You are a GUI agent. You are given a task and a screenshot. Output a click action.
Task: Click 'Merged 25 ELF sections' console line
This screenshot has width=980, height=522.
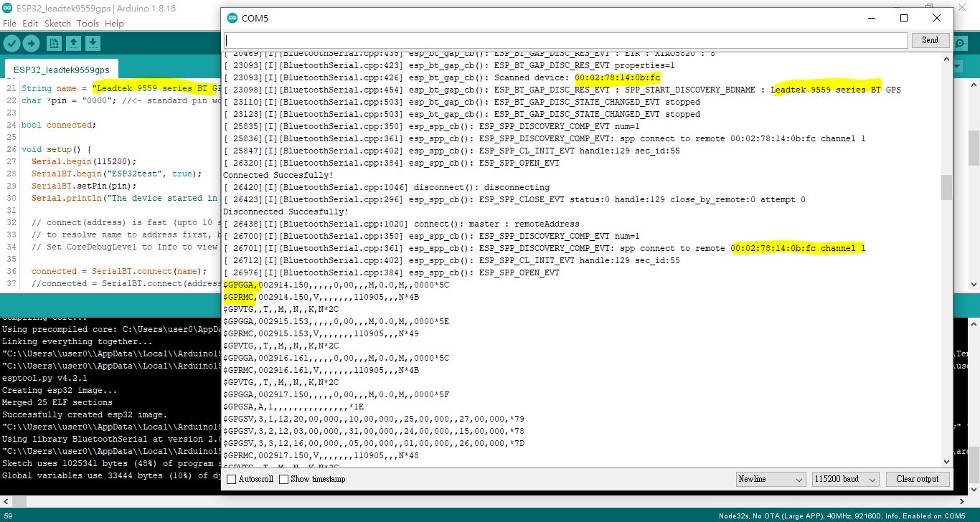click(57, 402)
